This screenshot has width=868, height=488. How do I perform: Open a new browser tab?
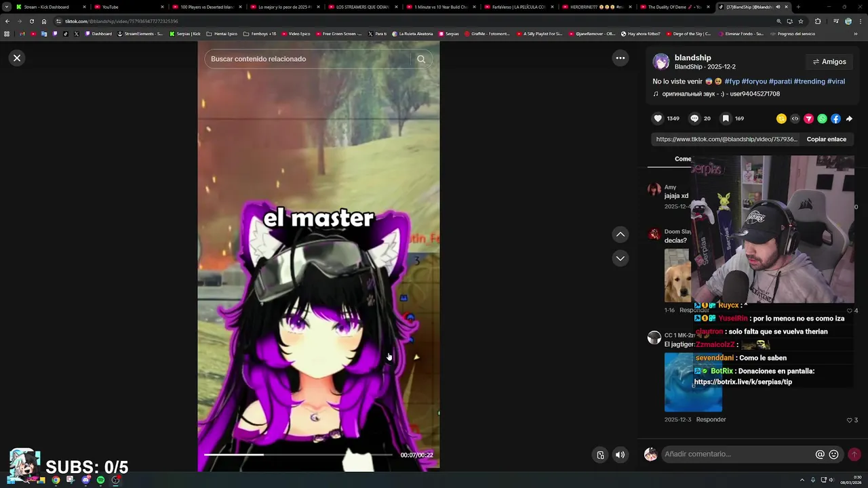click(798, 7)
